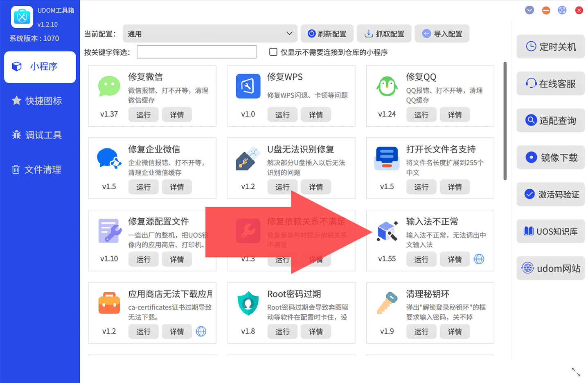The width and height of the screenshot is (588, 383).
Task: Open 镜像下载 page
Action: coord(550,157)
